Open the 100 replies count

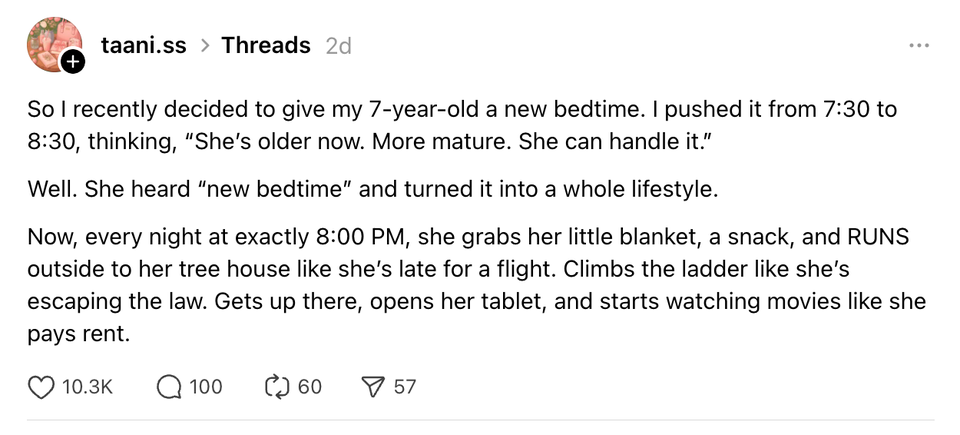(x=205, y=386)
